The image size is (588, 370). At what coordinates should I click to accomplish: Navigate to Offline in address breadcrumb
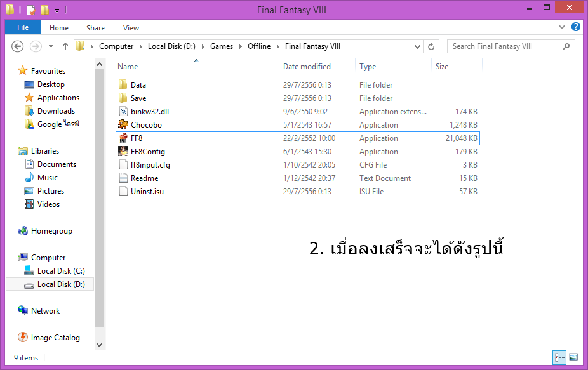(x=258, y=46)
